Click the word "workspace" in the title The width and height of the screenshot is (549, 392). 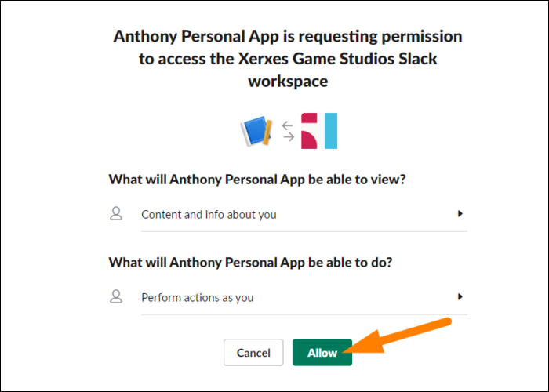(288, 81)
